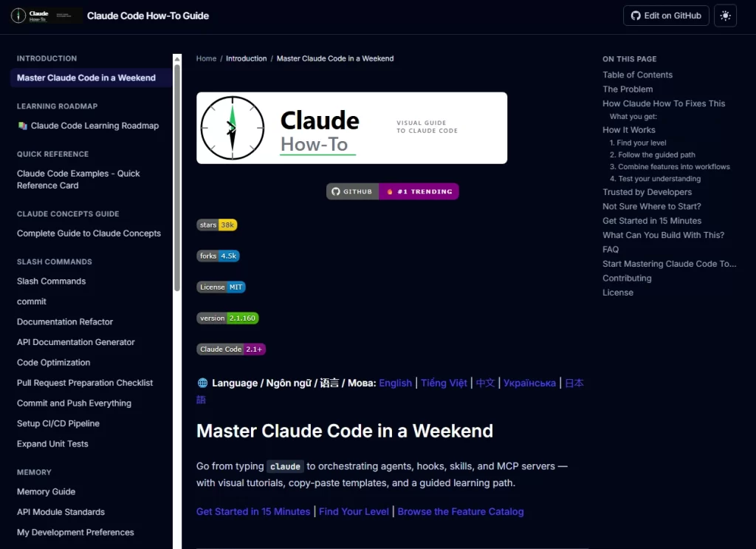
Task: Click Find Your Level link
Action: click(x=354, y=511)
